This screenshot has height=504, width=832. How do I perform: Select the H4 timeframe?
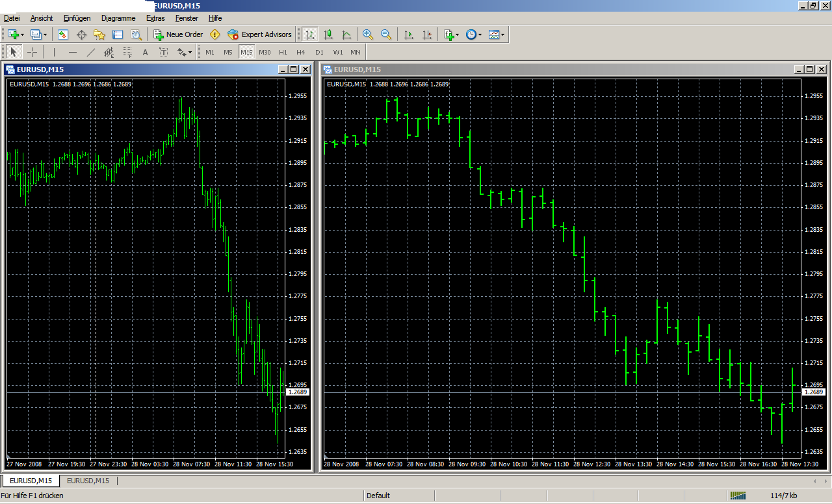point(300,52)
